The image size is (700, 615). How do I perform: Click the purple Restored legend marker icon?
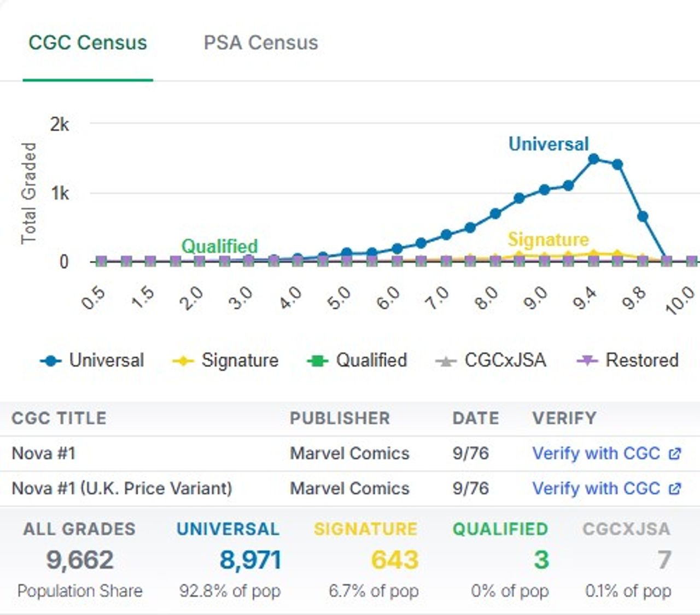(587, 361)
